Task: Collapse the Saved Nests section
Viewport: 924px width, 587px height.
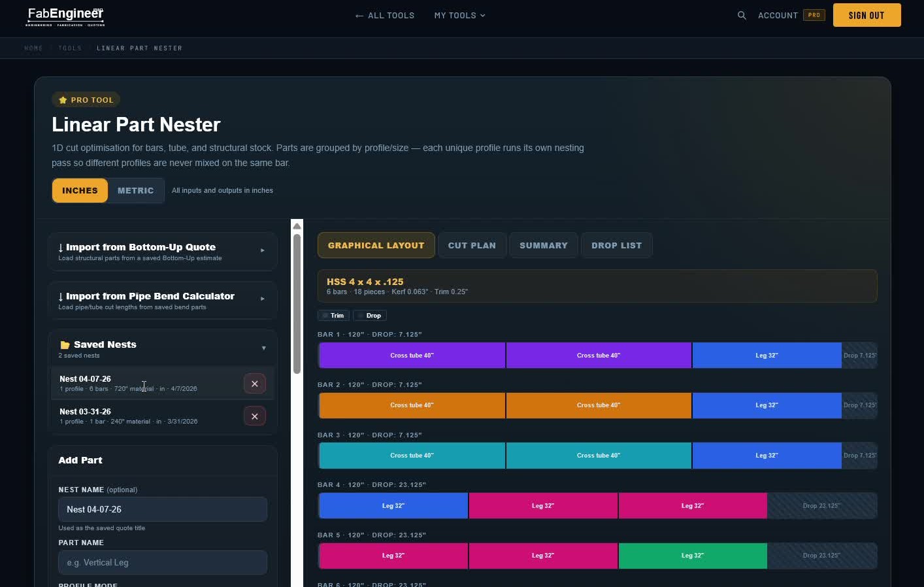Action: click(264, 348)
